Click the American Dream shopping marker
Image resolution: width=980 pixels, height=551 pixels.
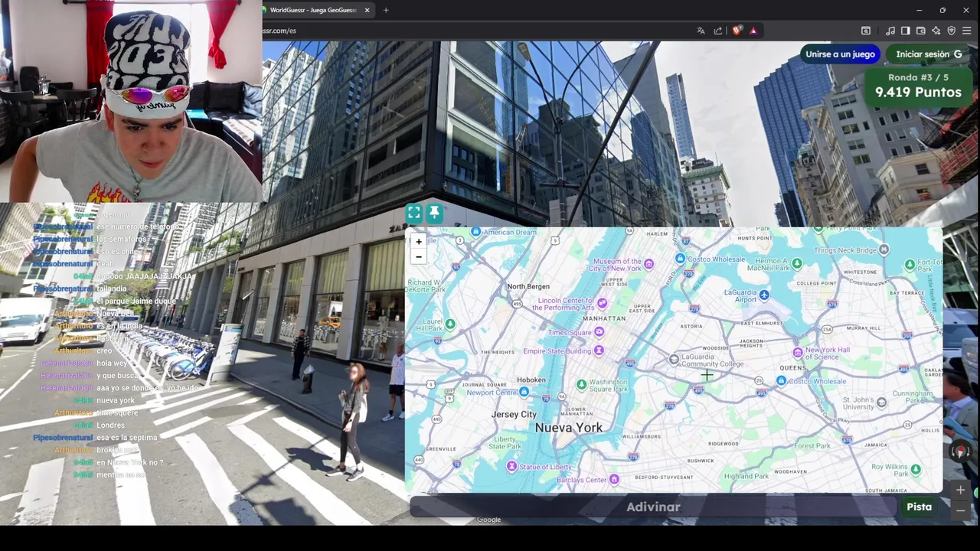(x=475, y=231)
